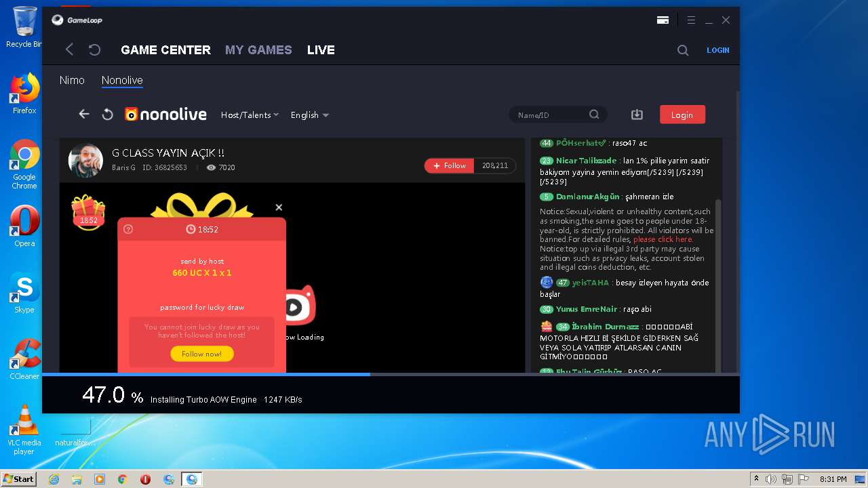The height and width of the screenshot is (488, 868).
Task: Open File Explorer in taskbar
Action: pos(77,479)
